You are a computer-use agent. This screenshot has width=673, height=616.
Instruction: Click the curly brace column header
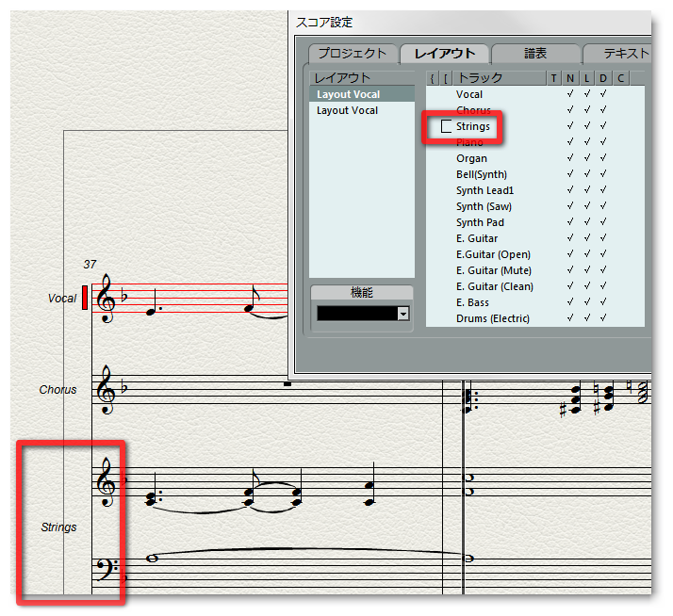pyautogui.click(x=433, y=78)
